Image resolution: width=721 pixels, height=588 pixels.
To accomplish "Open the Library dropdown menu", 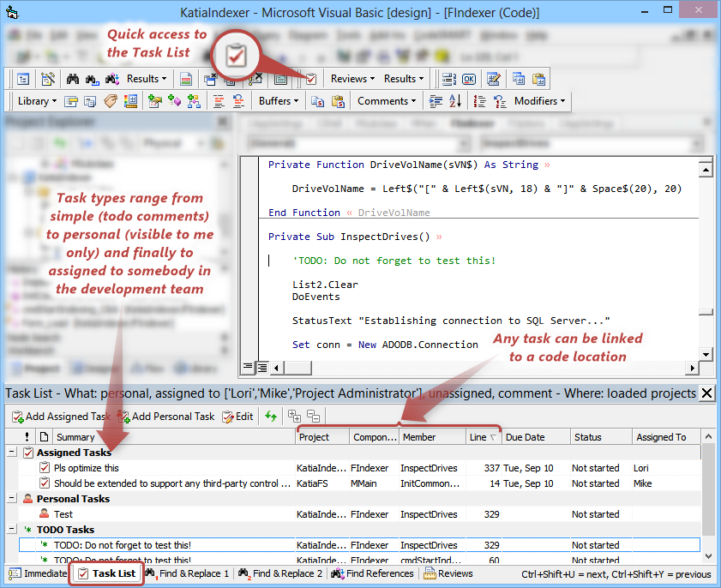I will (x=37, y=101).
